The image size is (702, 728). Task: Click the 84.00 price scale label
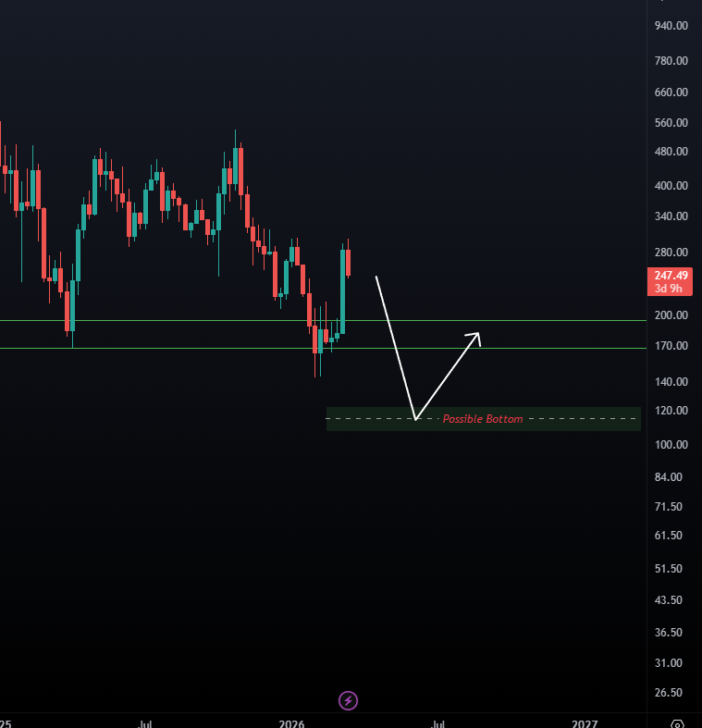[669, 477]
